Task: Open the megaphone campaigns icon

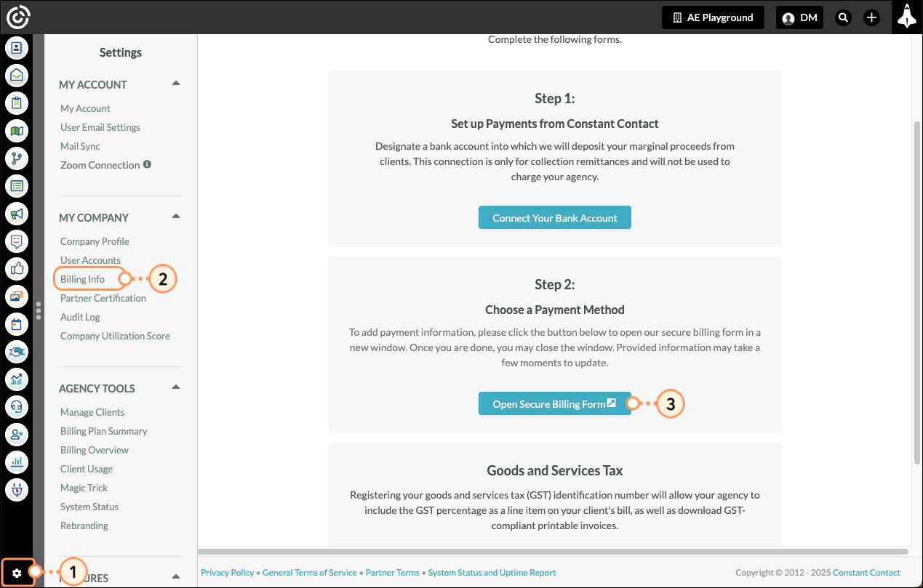Action: [17, 213]
